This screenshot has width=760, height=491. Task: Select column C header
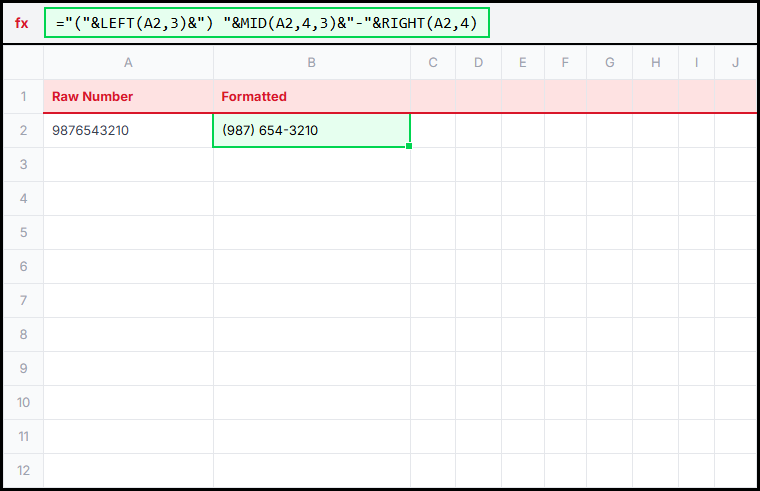tap(433, 63)
